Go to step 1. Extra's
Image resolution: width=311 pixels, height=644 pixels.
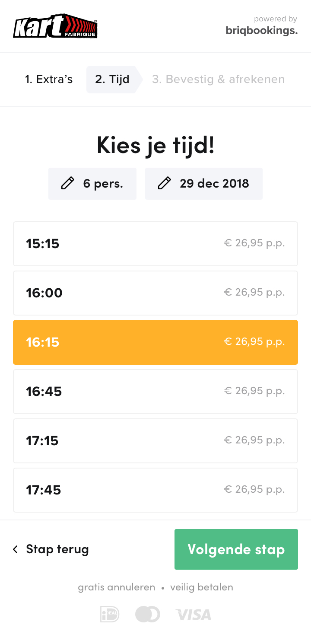click(x=49, y=80)
